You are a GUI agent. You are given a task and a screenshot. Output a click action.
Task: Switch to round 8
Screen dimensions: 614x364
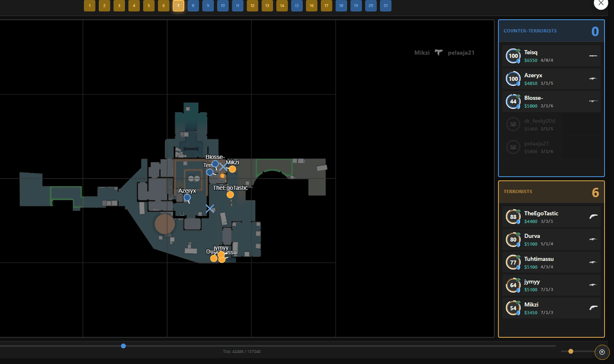pos(193,6)
